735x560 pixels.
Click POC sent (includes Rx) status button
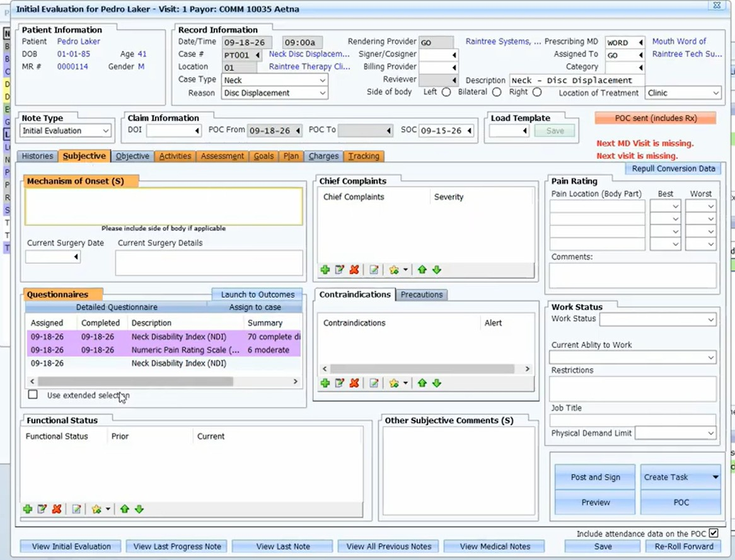click(656, 118)
